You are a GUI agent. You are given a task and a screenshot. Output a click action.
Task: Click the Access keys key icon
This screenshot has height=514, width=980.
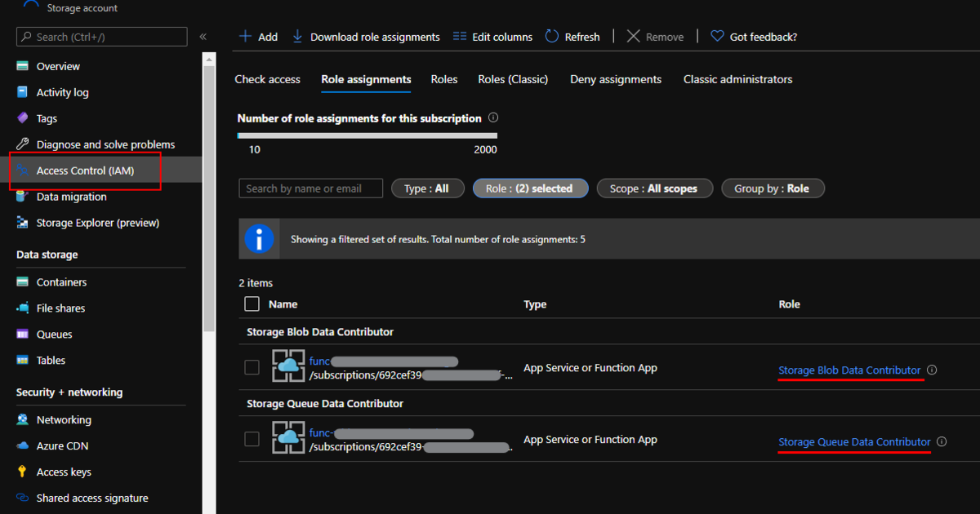pos(23,472)
